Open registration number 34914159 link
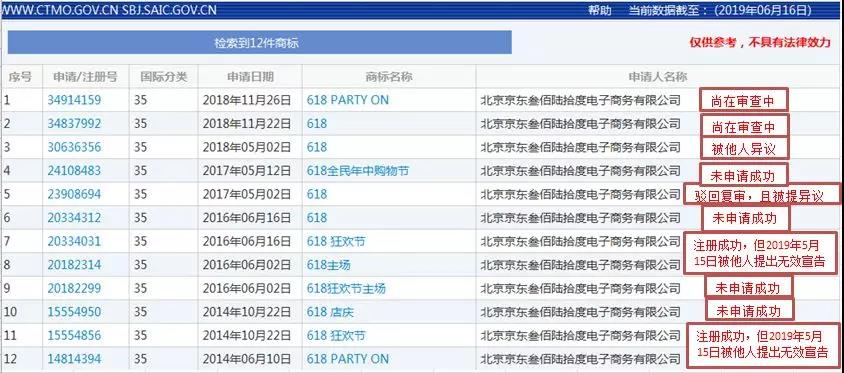Viewport: 844px width, 373px height. click(x=74, y=100)
